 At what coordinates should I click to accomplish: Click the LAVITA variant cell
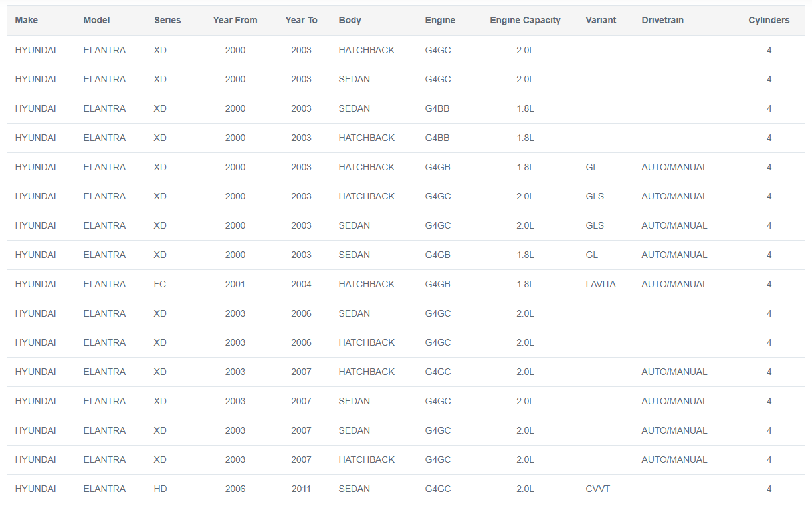[x=601, y=284]
